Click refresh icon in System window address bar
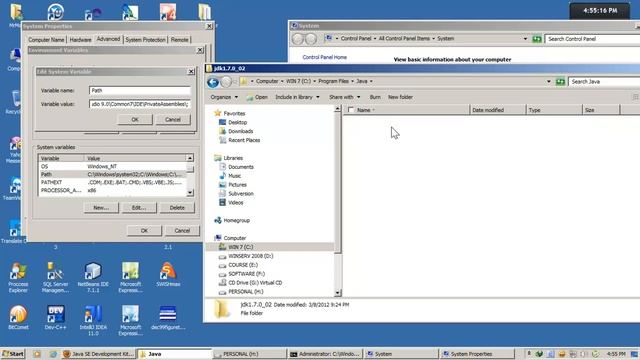Screen dimensions: 640x360 click(x=537, y=39)
